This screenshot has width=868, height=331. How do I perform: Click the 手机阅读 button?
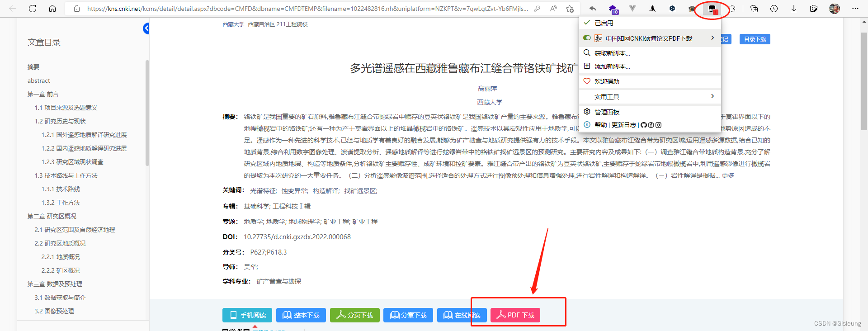247,315
